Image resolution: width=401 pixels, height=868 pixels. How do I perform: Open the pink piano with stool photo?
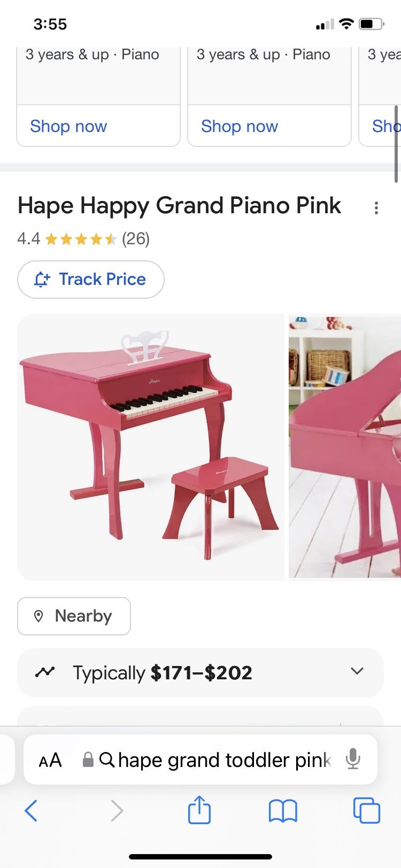151,447
